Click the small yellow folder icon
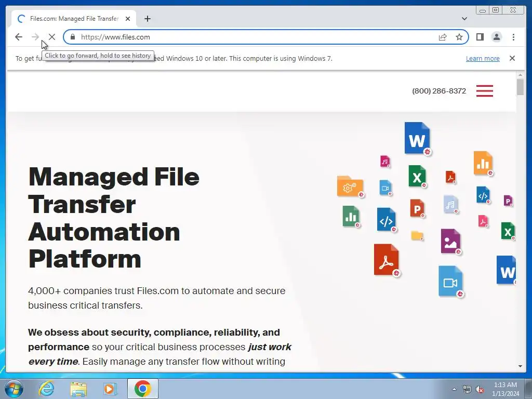Viewport: 532px width, 399px height. pos(417,235)
